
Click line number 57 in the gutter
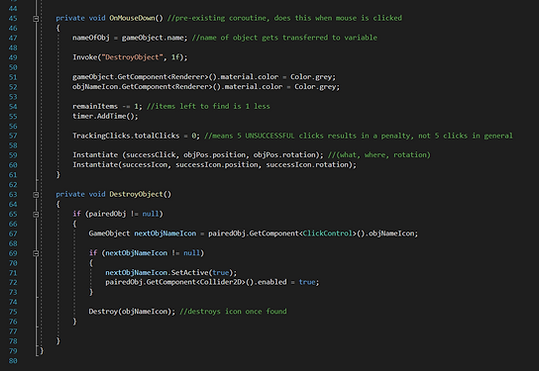click(13, 136)
